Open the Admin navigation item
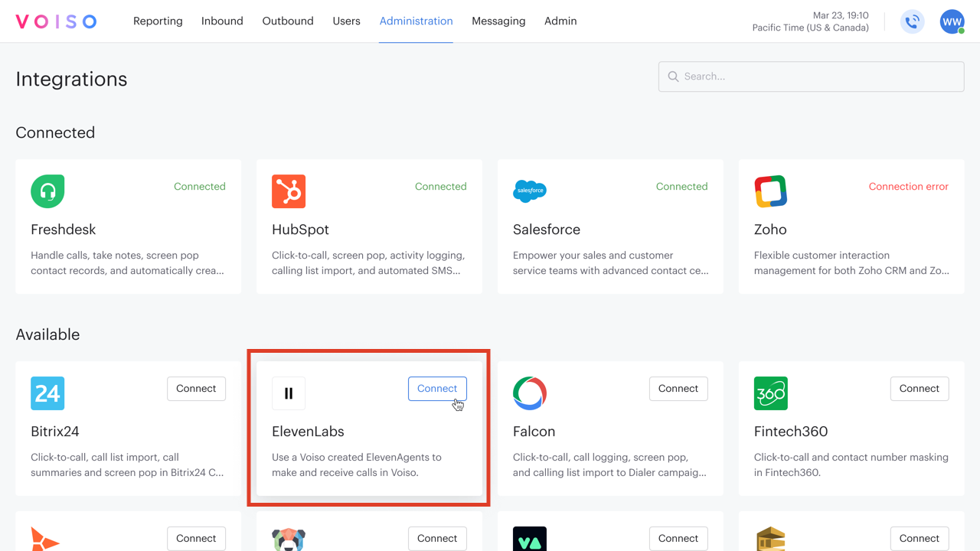 560,21
